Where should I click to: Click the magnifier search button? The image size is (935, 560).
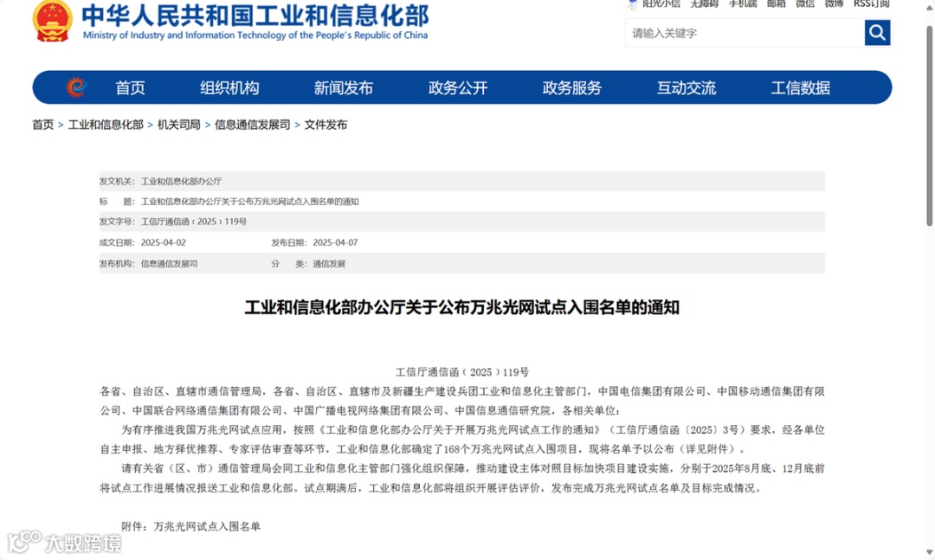[x=877, y=33]
